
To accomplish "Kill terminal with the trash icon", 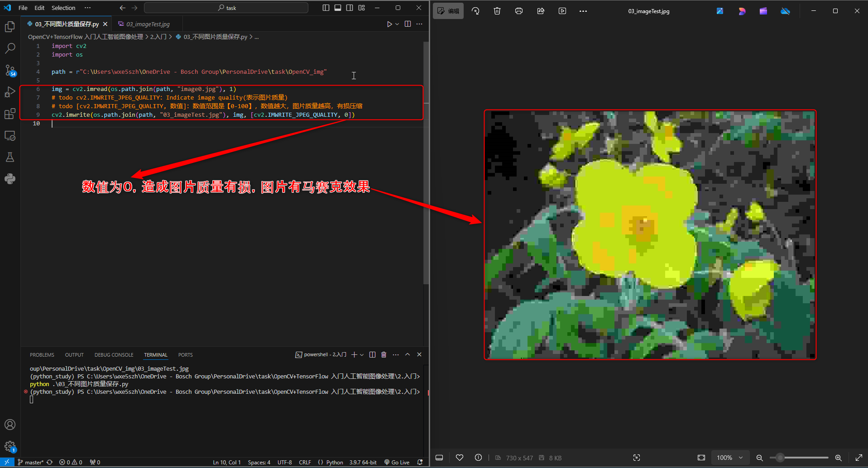I will click(x=384, y=355).
